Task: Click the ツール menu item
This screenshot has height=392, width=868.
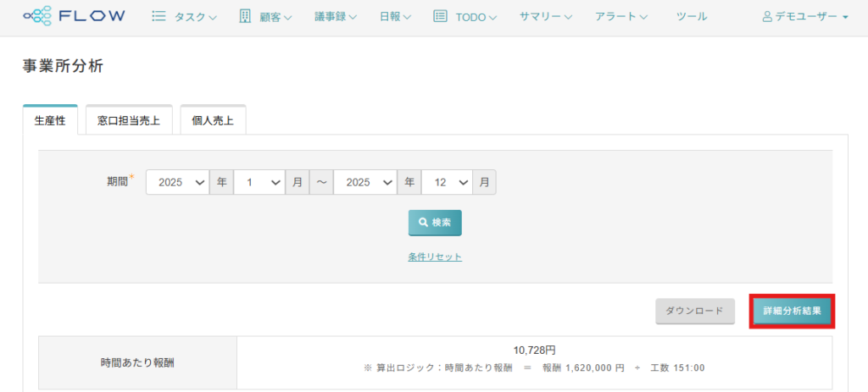Action: coord(693,17)
